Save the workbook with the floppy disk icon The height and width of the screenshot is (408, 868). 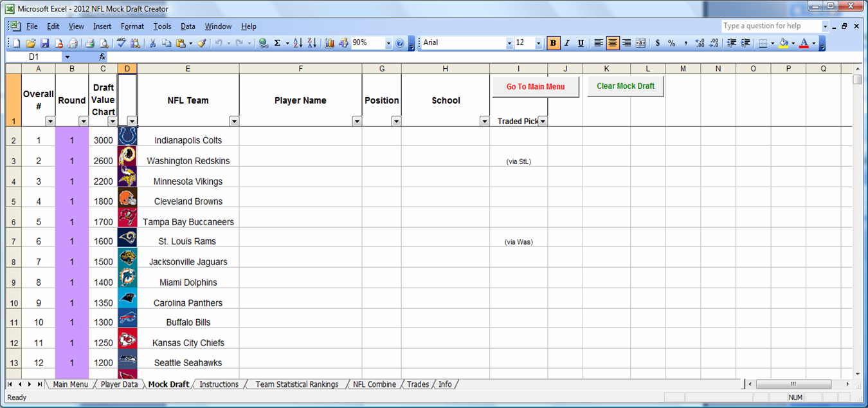(x=45, y=43)
